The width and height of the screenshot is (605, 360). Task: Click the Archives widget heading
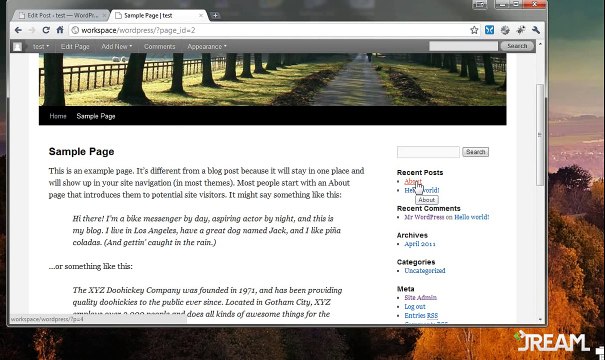(x=412, y=235)
